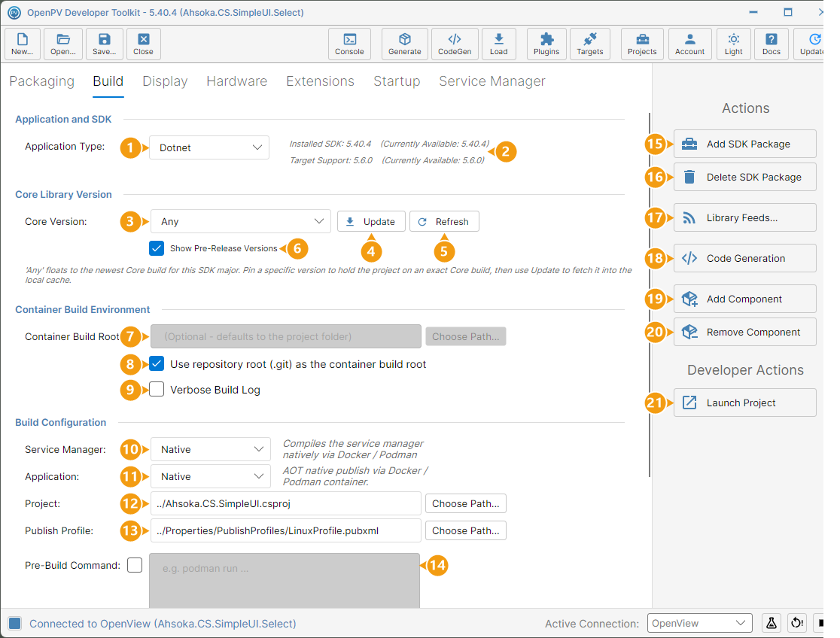Open the Console from the toolbar
This screenshot has width=840, height=638.
pos(349,44)
